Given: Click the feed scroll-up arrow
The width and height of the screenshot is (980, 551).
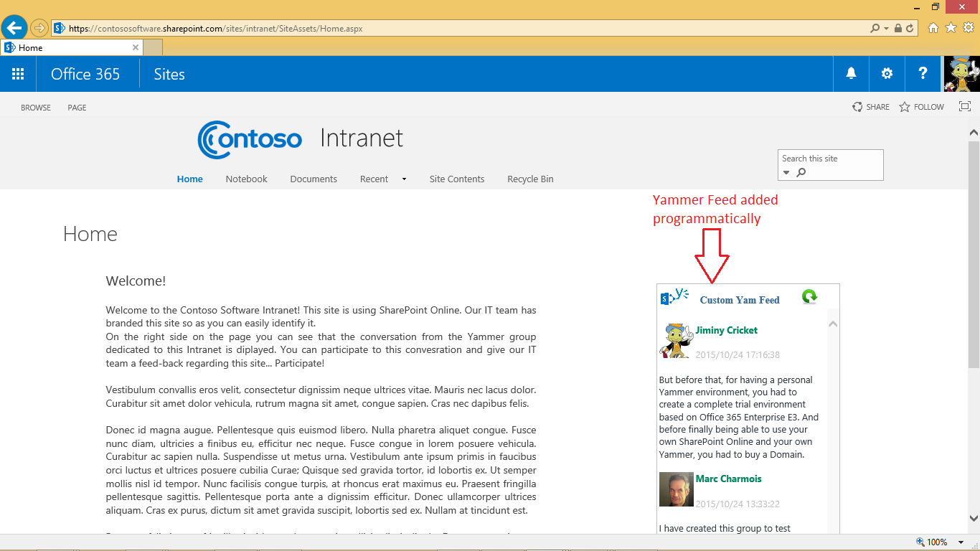Looking at the screenshot, I should [833, 324].
